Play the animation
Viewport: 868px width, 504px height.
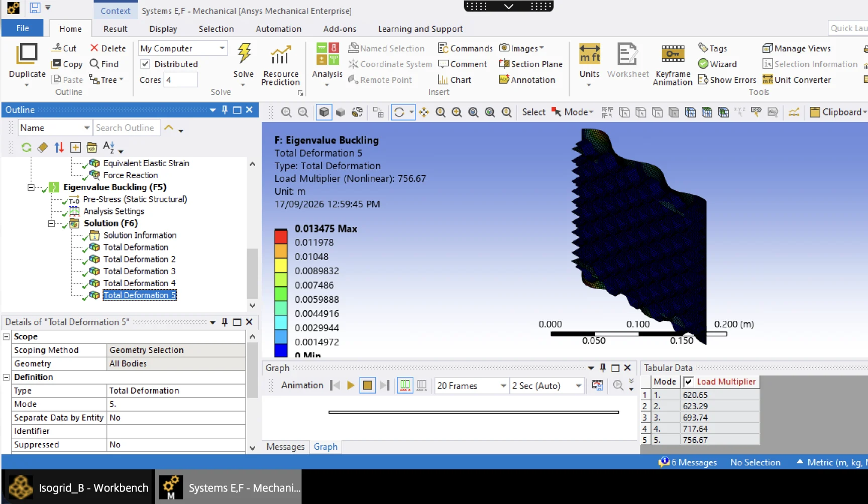[351, 385]
